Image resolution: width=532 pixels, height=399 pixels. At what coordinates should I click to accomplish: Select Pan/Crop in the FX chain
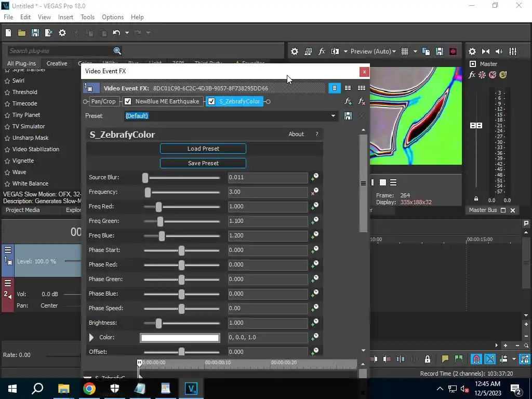103,101
